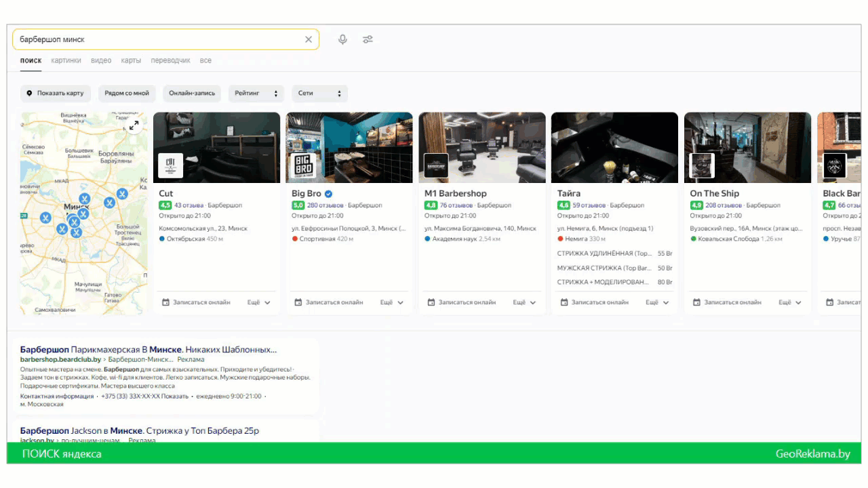Image resolution: width=868 pixels, height=488 pixels.
Task: Open the Cut barbershop photo
Action: (x=216, y=148)
